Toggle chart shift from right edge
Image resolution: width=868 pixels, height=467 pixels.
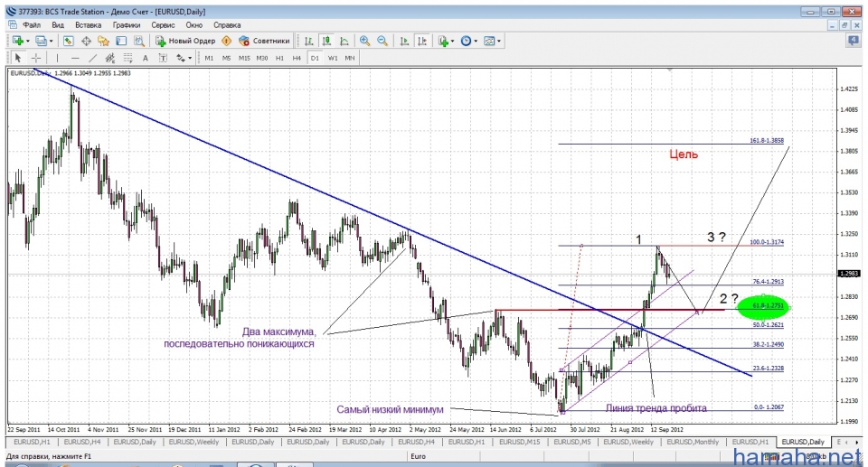click(x=422, y=41)
